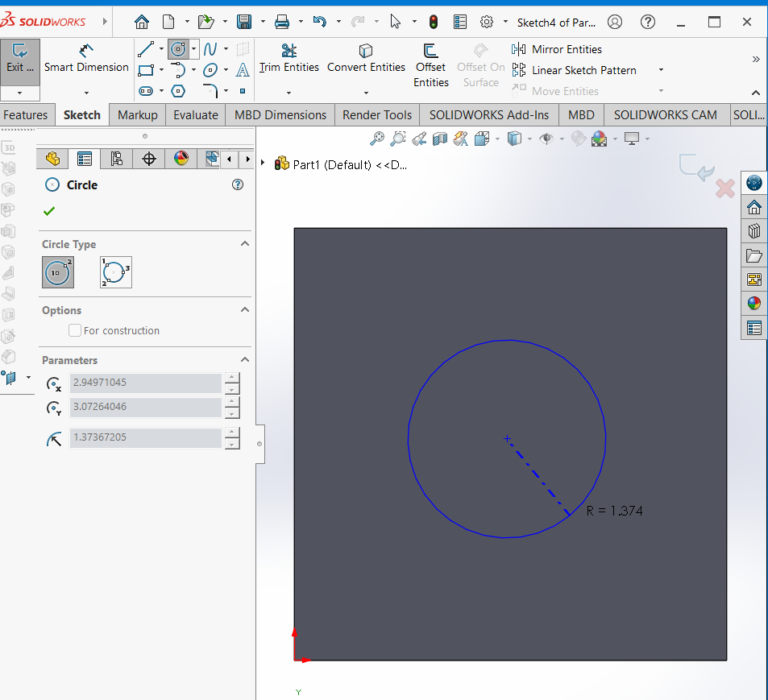Open the DisplayManager tab
Screen dimensions: 768x700
[x=181, y=159]
